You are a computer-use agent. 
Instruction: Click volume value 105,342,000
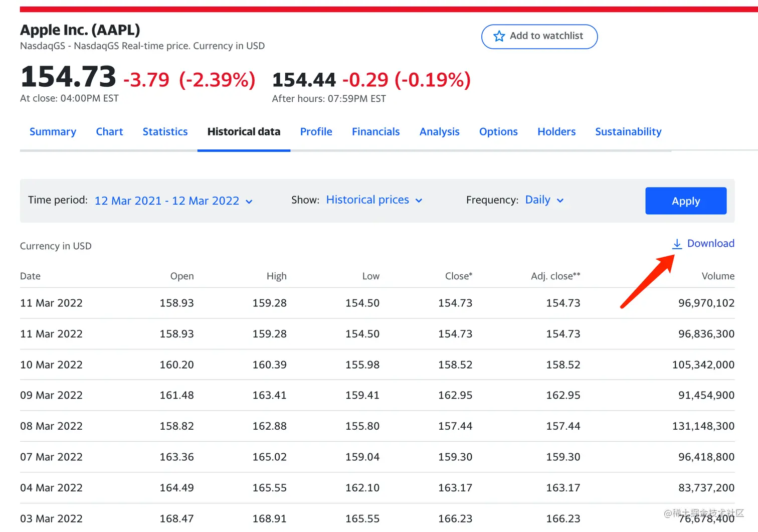point(703,365)
